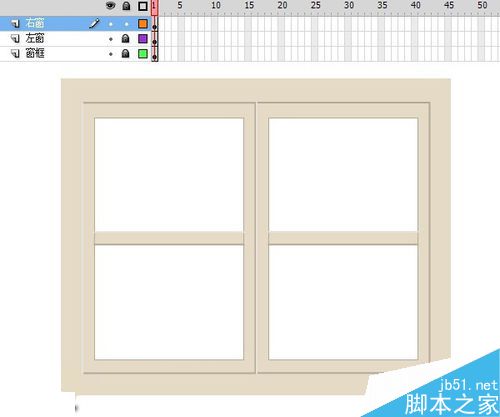The image size is (500, 417).
Task: Click frame 15 on the timeline ruler
Action: point(249,5)
